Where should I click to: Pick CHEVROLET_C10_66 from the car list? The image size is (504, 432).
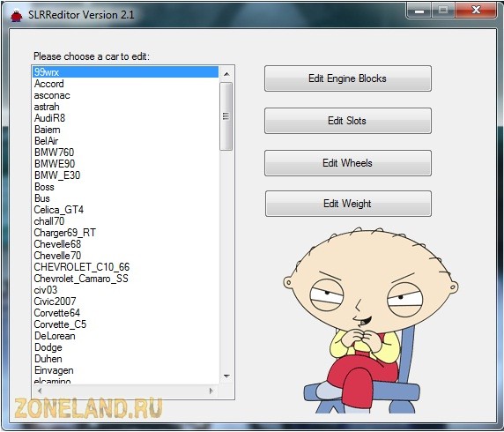click(x=125, y=267)
